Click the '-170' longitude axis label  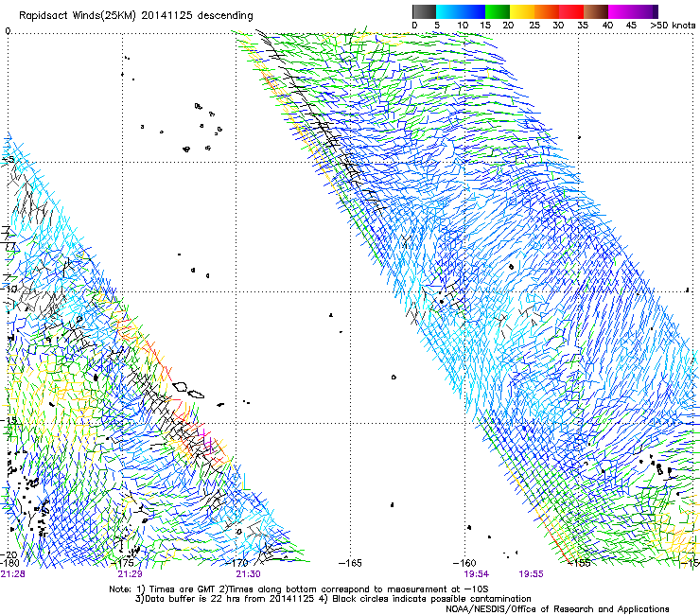pos(236,563)
